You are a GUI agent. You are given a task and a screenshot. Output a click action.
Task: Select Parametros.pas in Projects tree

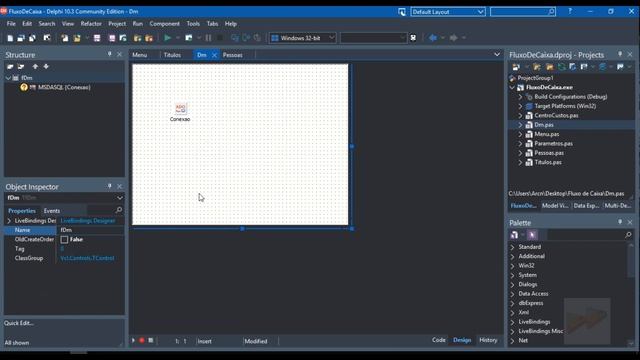[553, 144]
